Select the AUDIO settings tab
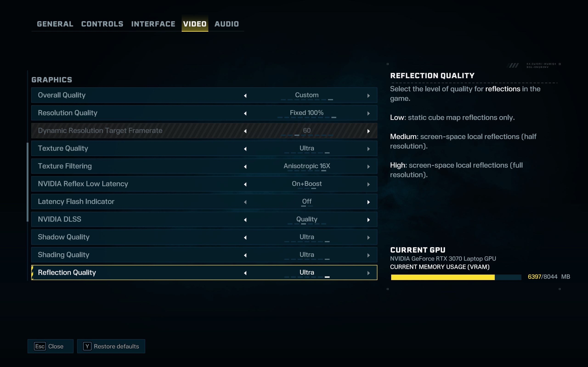The width and height of the screenshot is (588, 367). [227, 24]
